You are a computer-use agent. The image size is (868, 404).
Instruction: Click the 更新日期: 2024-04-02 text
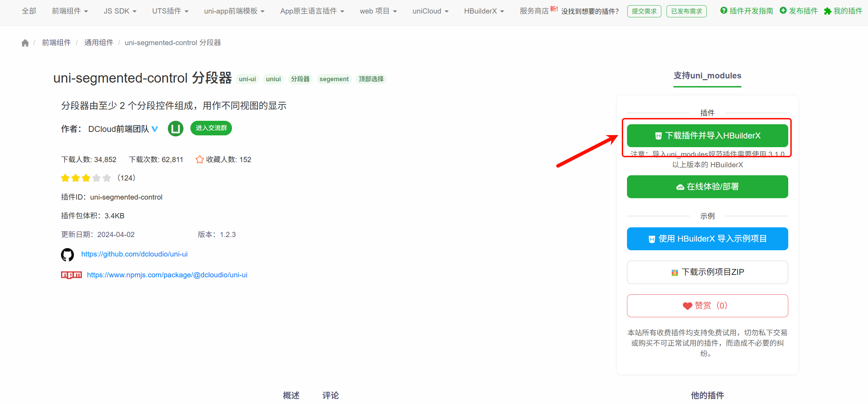point(98,235)
